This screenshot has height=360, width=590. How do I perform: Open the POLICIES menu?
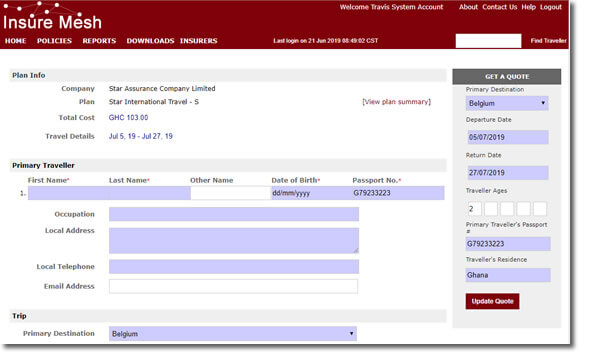[x=54, y=41]
